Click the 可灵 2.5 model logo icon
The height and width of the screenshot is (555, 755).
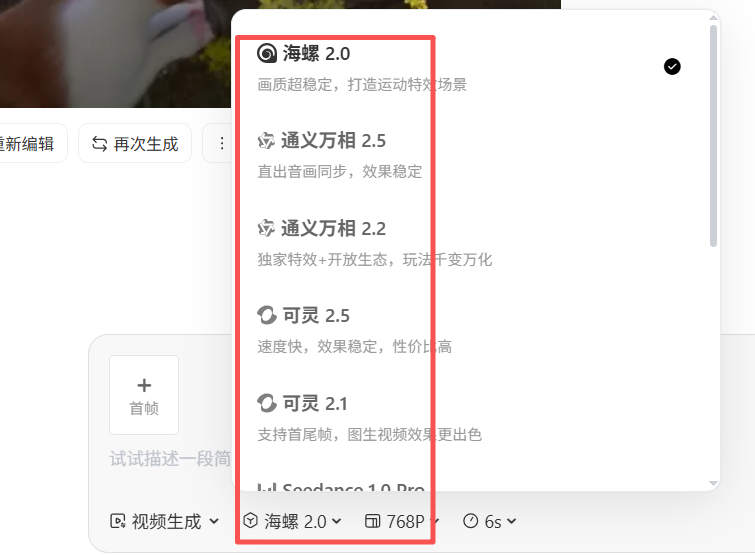pyautogui.click(x=267, y=316)
